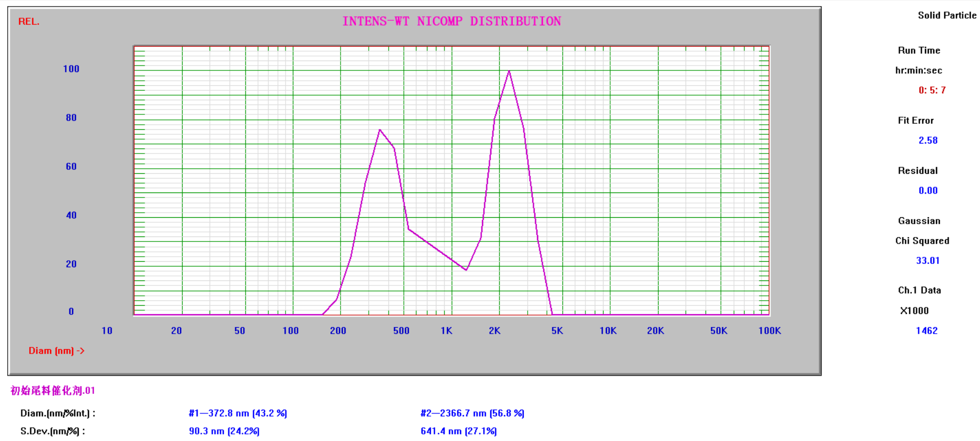Click the tip of the taller curve peak
Screen dimensions: 980x441
click(509, 71)
